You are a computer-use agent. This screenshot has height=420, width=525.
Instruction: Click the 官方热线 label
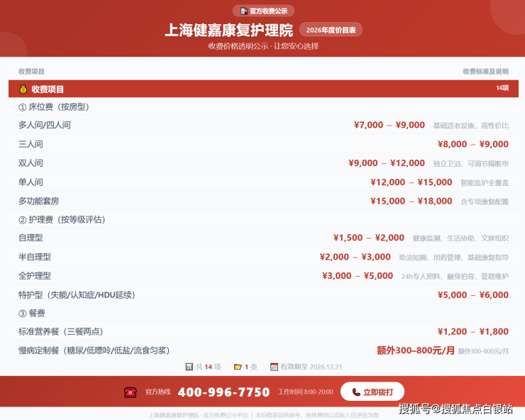(x=158, y=392)
